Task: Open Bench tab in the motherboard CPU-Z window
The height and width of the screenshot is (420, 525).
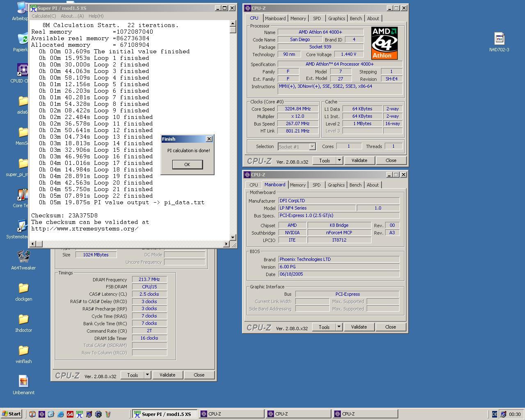Action: [x=356, y=185]
